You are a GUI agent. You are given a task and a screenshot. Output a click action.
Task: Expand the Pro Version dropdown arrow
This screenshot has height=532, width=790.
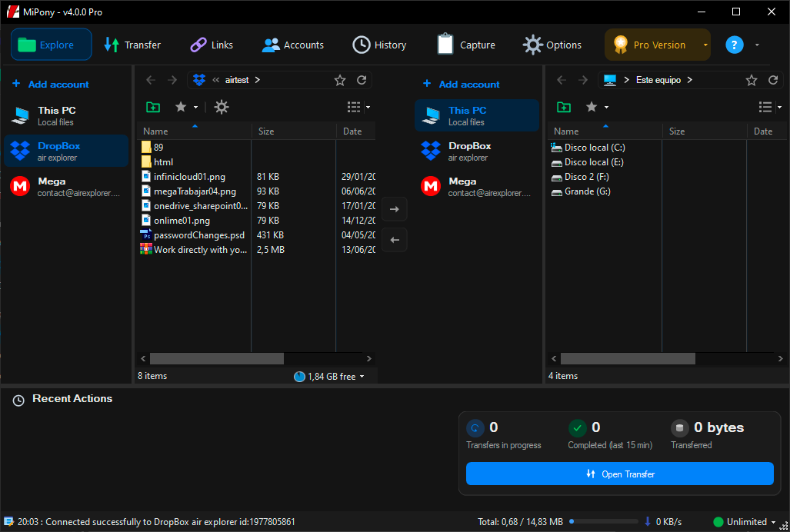pyautogui.click(x=705, y=45)
